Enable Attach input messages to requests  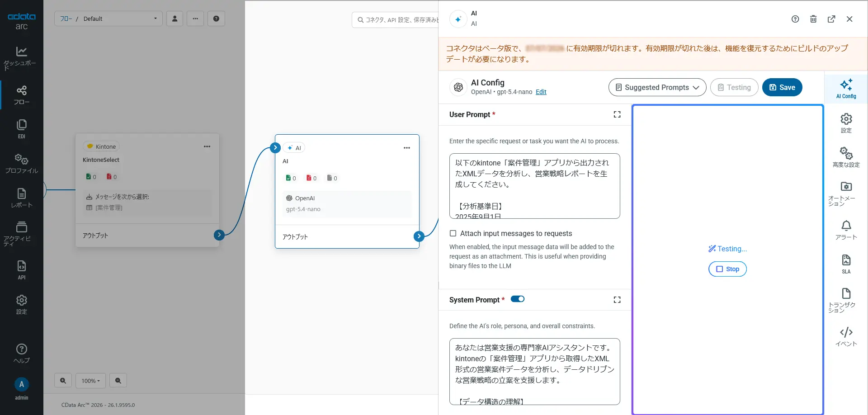click(x=453, y=233)
